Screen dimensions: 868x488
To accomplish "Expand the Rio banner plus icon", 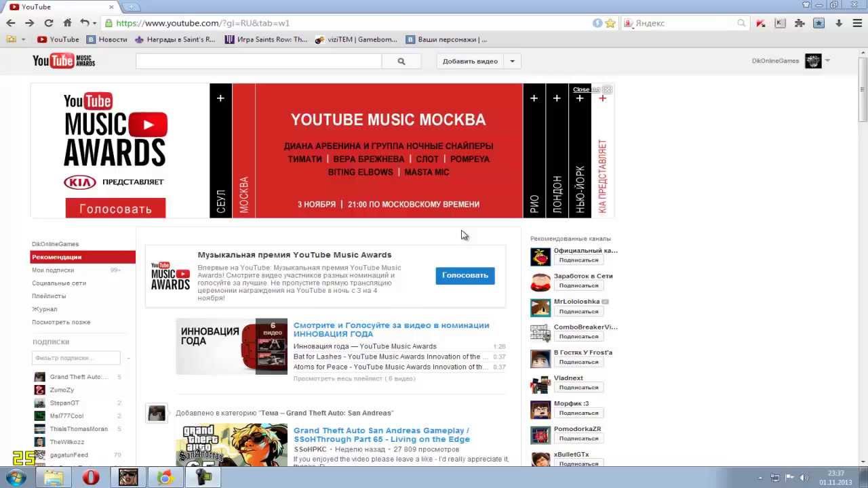I will pos(534,98).
